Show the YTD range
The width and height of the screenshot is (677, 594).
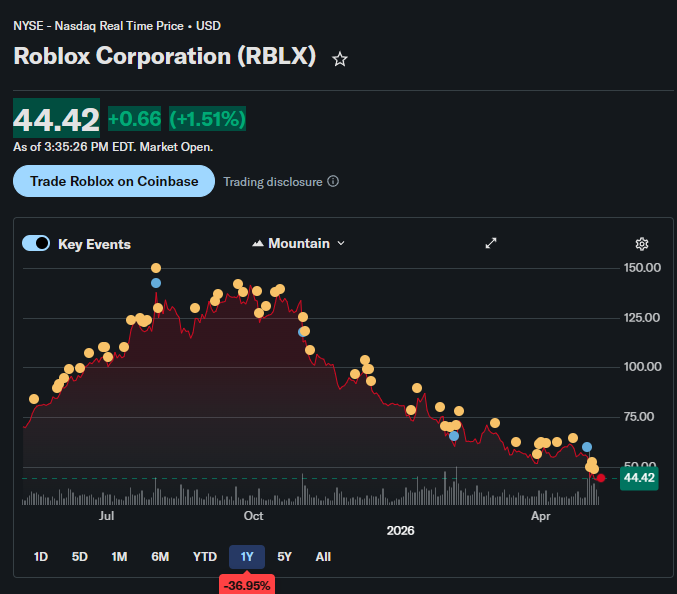(x=205, y=557)
